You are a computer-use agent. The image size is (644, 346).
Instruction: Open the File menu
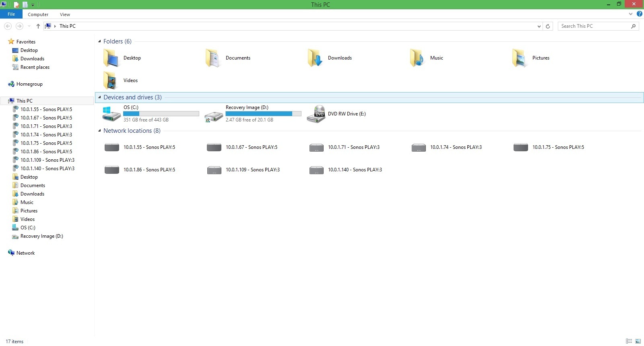coord(11,14)
